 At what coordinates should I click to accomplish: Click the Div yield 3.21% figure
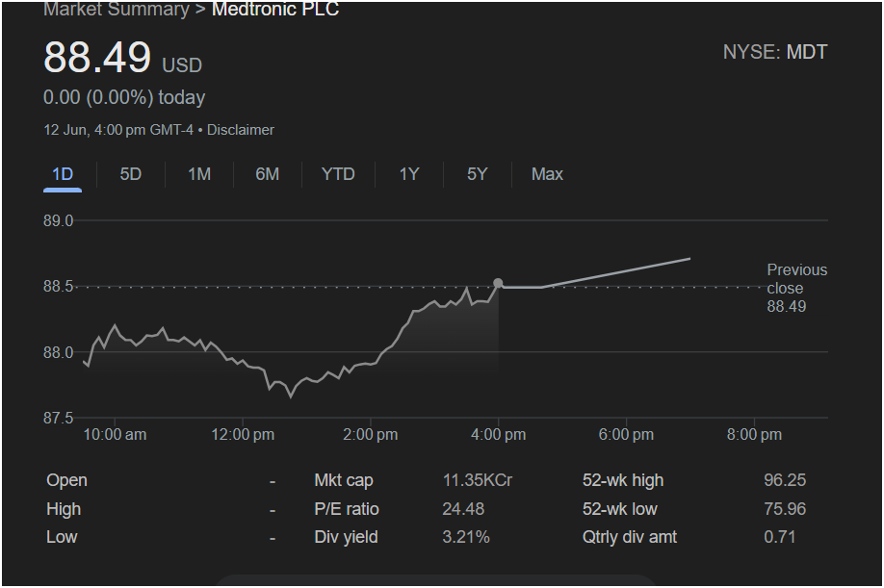[x=466, y=537]
